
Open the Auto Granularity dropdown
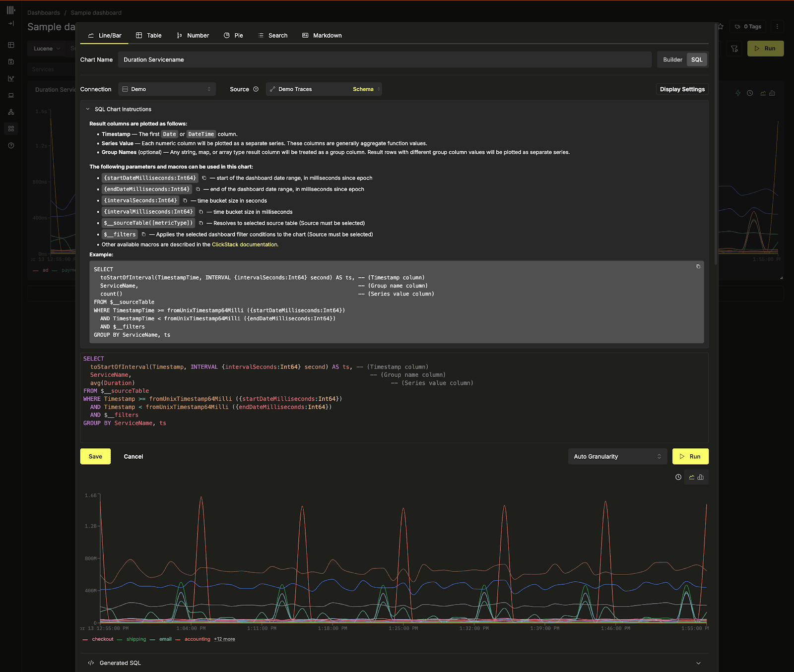(x=617, y=456)
